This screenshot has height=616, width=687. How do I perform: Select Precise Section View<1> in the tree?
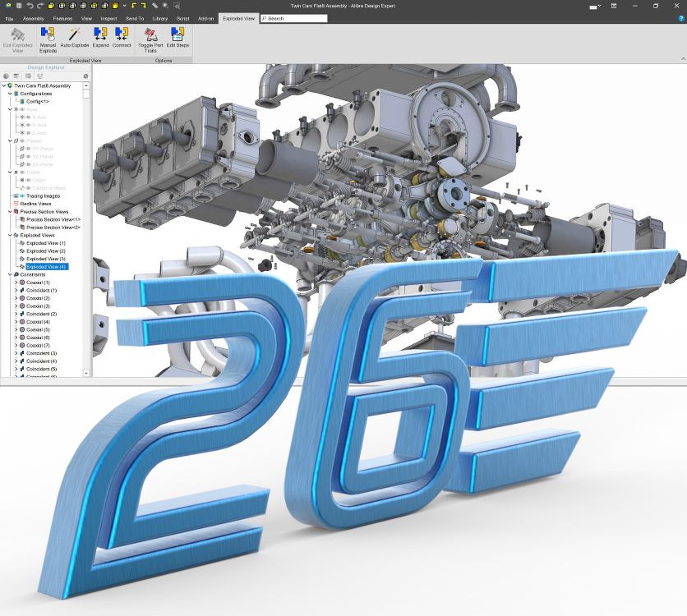[x=53, y=220]
